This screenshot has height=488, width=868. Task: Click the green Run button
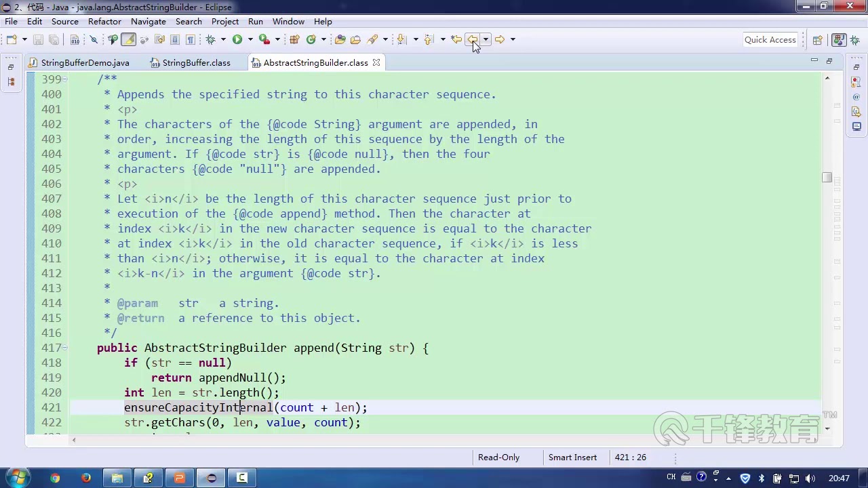pyautogui.click(x=237, y=39)
